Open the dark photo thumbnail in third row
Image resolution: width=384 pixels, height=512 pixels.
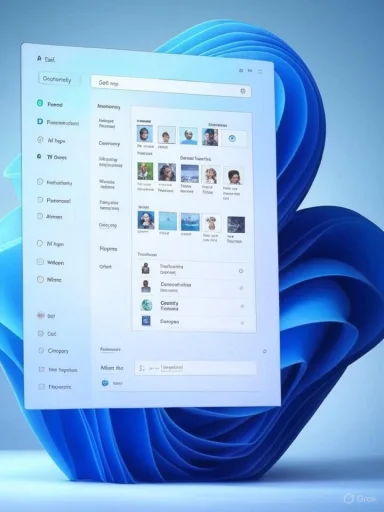pyautogui.click(x=236, y=224)
